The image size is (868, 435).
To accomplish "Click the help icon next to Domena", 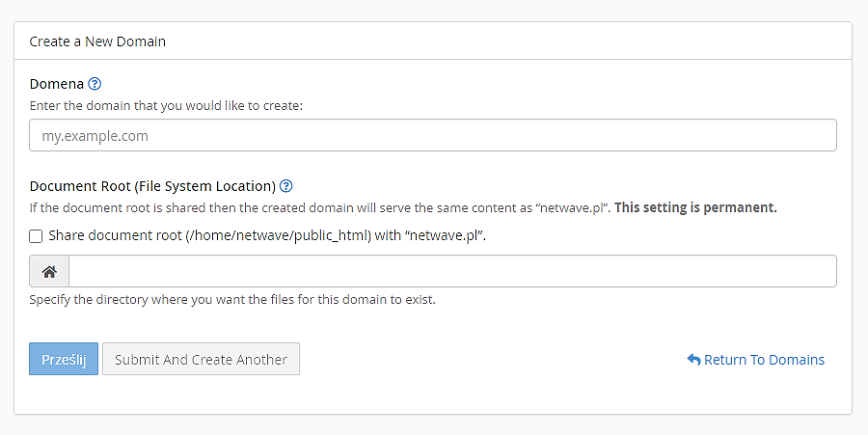I will click(95, 84).
